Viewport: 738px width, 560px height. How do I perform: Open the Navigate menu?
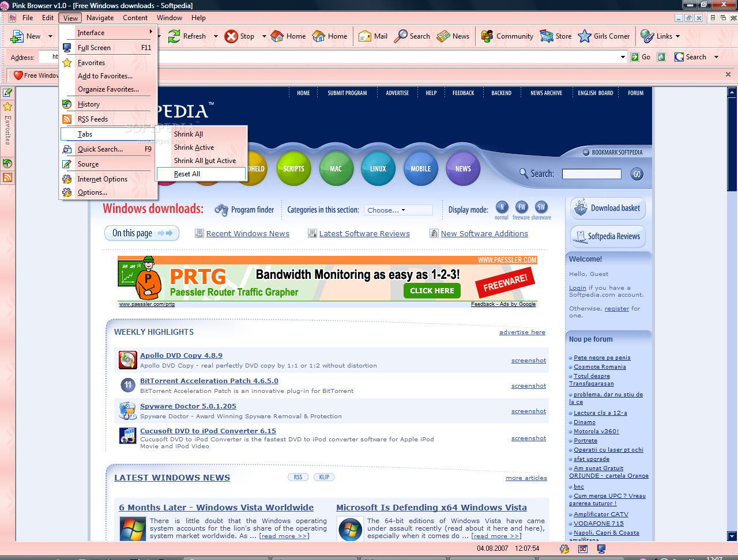point(100,18)
